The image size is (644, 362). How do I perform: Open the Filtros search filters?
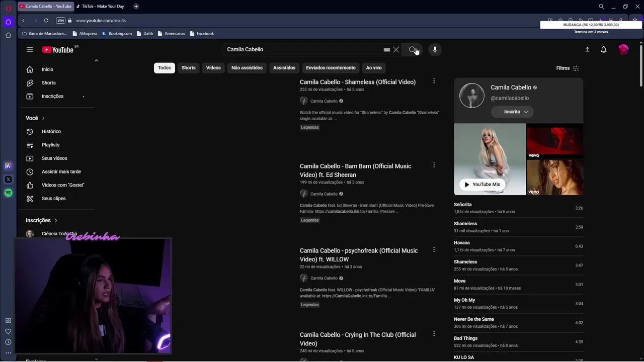click(568, 68)
